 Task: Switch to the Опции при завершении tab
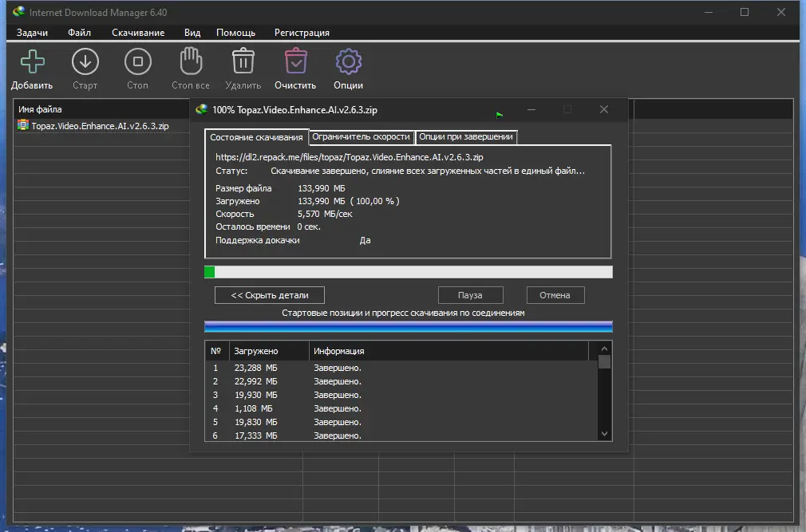(x=466, y=136)
